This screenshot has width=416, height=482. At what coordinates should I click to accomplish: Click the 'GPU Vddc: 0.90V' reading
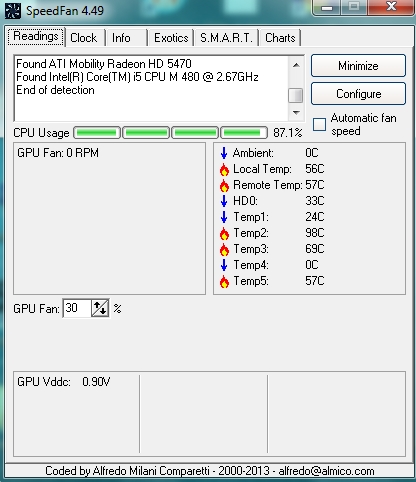64,382
